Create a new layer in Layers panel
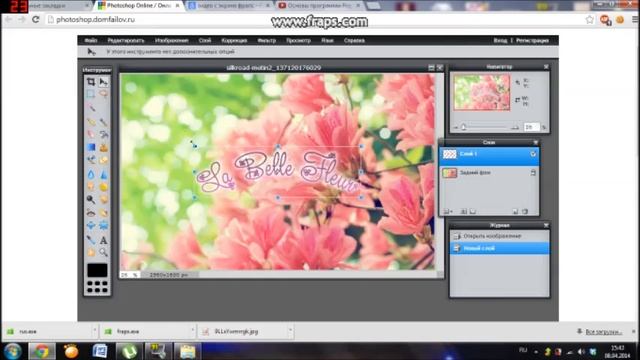The image size is (640, 360). pyautogui.click(x=515, y=211)
